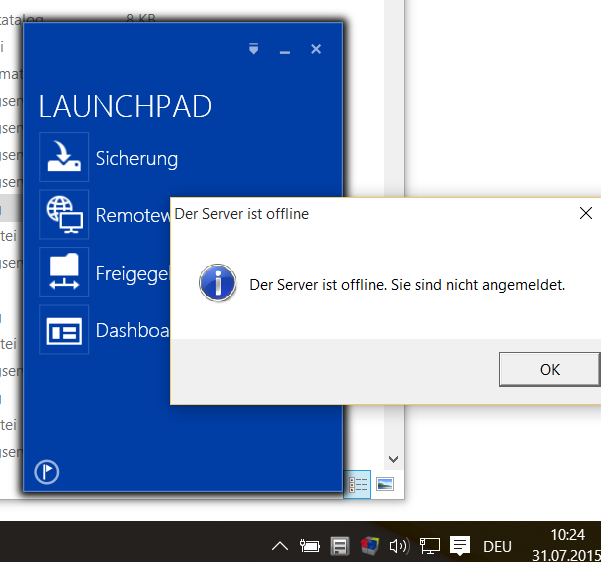This screenshot has height=562, width=601.
Task: Click the gray server tray icon
Action: pos(340,546)
